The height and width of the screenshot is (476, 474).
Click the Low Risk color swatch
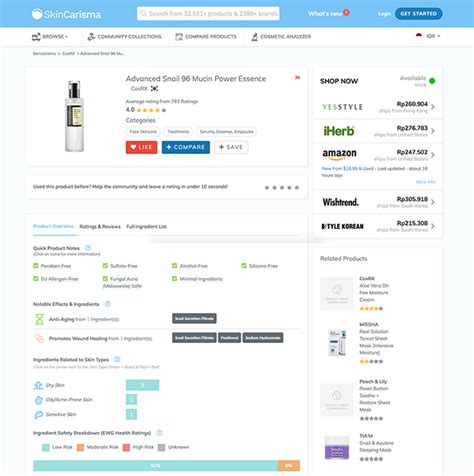46,447
